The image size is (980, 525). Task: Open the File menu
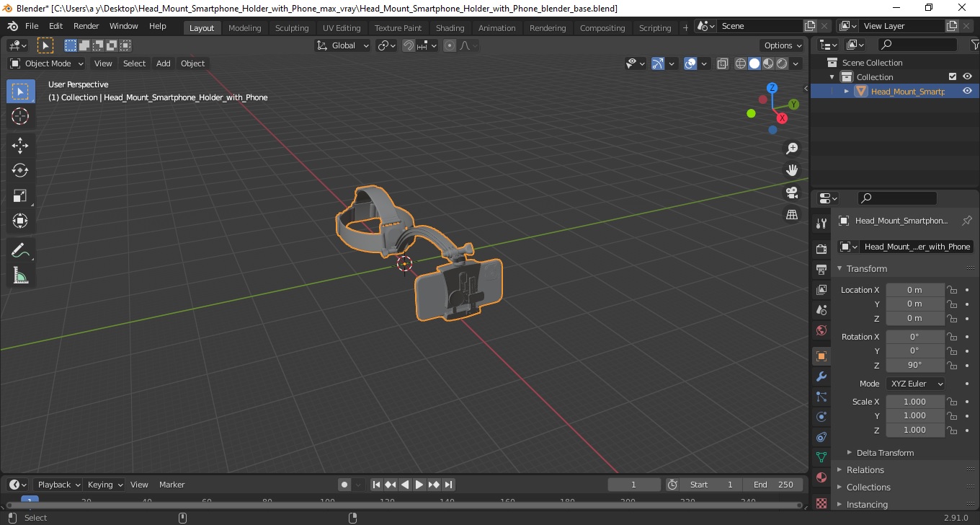pyautogui.click(x=32, y=26)
